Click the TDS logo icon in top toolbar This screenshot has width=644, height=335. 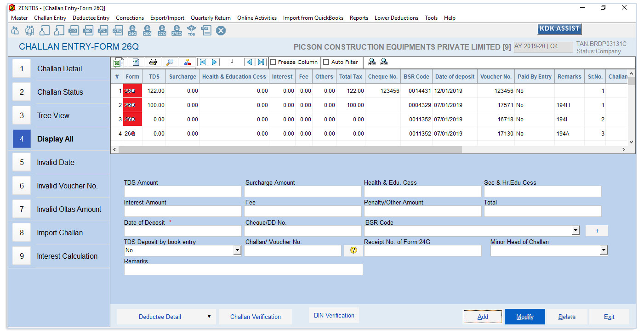(191, 31)
